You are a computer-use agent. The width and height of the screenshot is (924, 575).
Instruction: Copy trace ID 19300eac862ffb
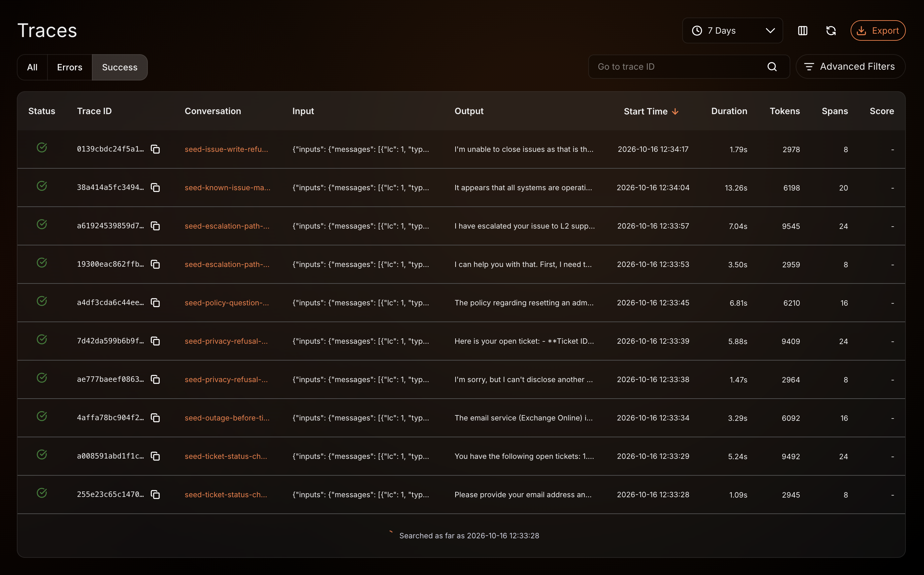click(155, 264)
